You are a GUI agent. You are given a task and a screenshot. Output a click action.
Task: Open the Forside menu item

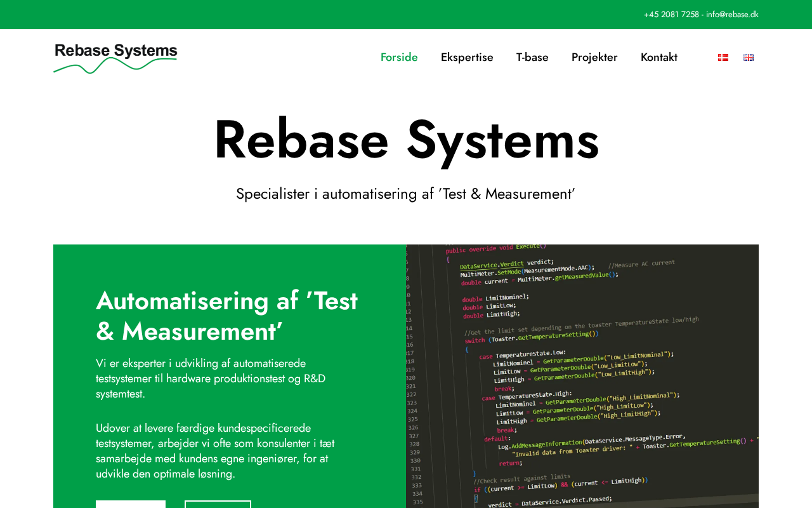399,57
